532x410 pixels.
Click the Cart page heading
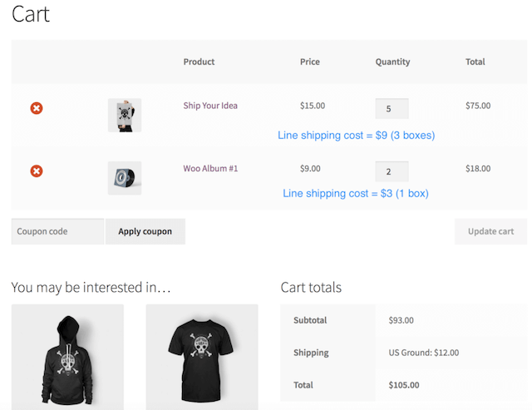click(x=31, y=14)
